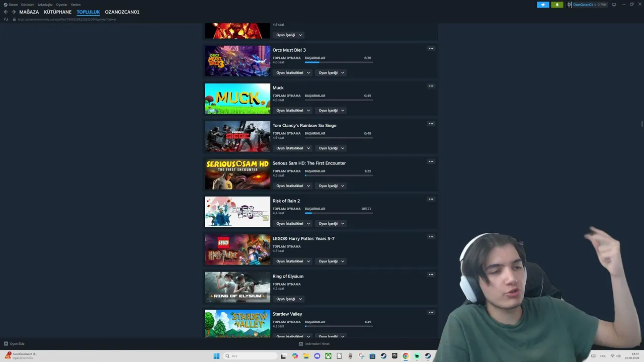This screenshot has width=644, height=362.
Task: Open the Muck game title link
Action: (x=278, y=88)
